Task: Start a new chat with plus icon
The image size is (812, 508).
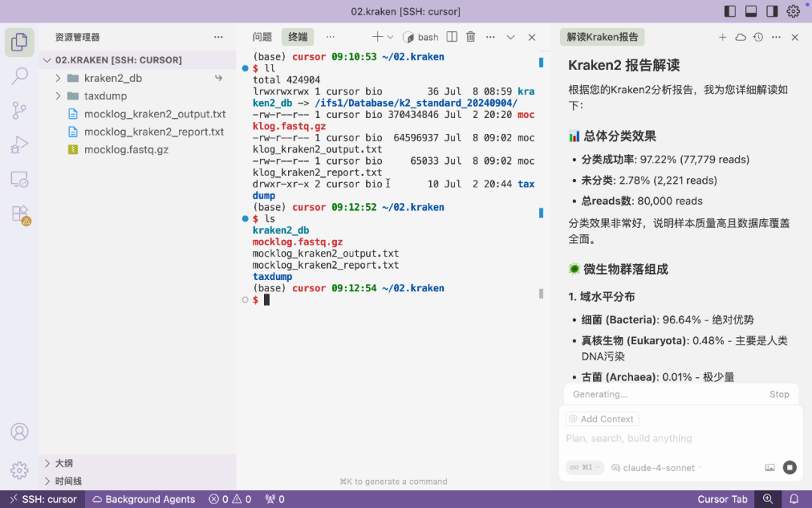Action: click(723, 37)
